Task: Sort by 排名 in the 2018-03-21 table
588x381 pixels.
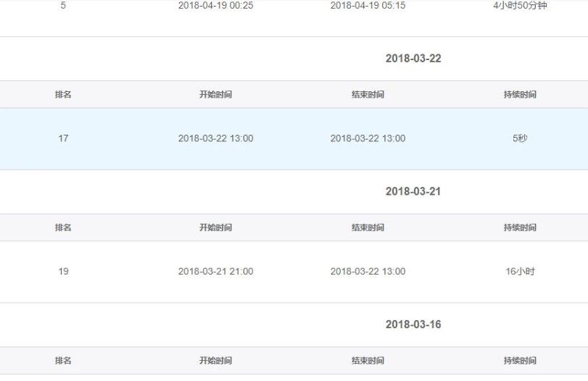Action: (x=63, y=228)
